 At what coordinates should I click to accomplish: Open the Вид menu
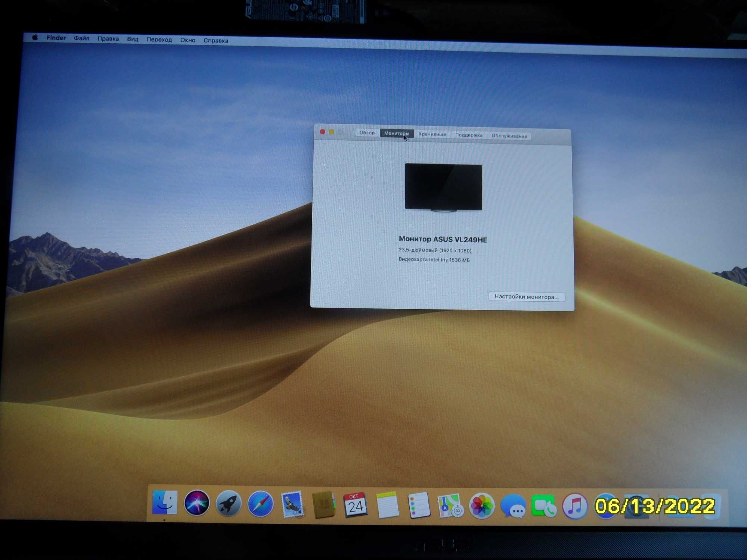(x=133, y=39)
